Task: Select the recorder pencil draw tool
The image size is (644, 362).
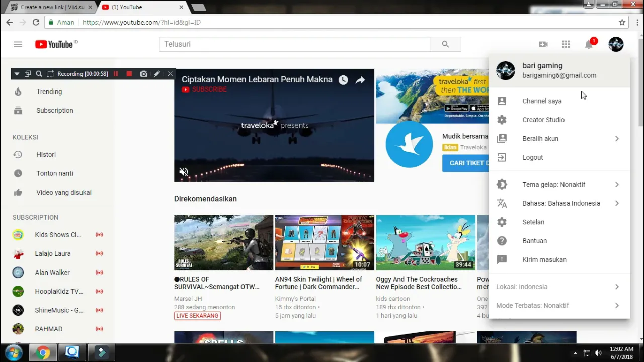Action: [x=157, y=74]
